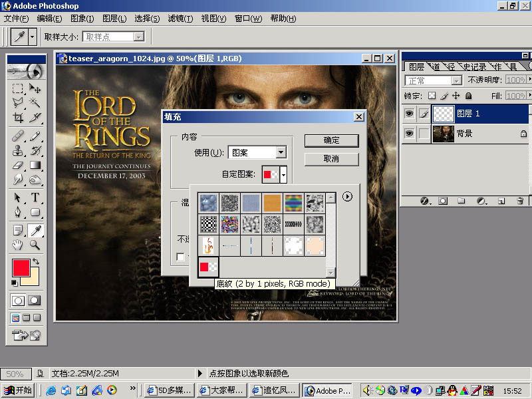The width and height of the screenshot is (532, 399).
Task: Open pattern picker flyout menu arrow
Action: pos(347,196)
